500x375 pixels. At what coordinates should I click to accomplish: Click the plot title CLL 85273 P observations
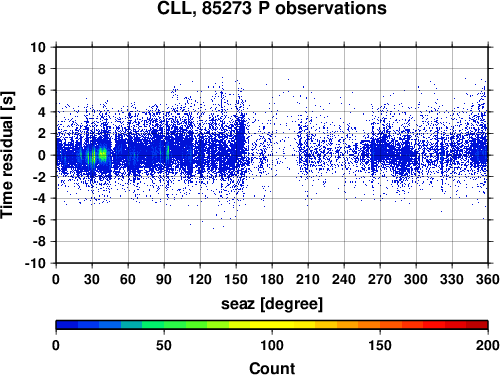click(x=272, y=9)
